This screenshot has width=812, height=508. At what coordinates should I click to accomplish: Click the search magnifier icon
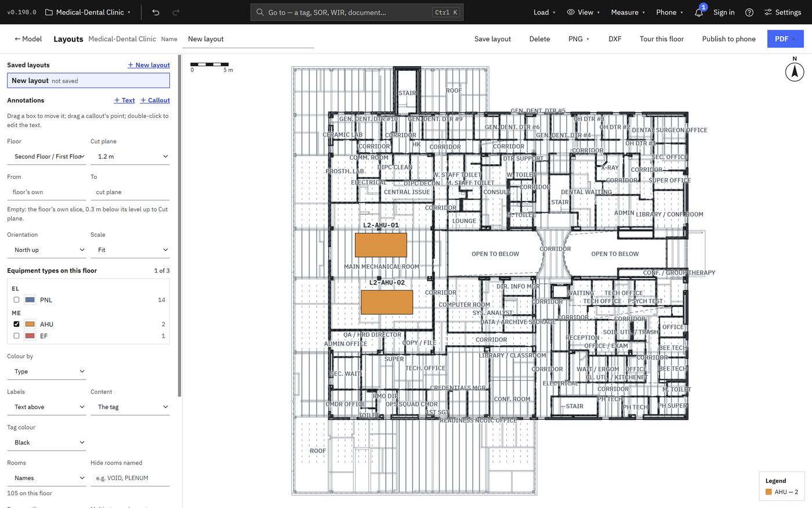[x=260, y=12]
